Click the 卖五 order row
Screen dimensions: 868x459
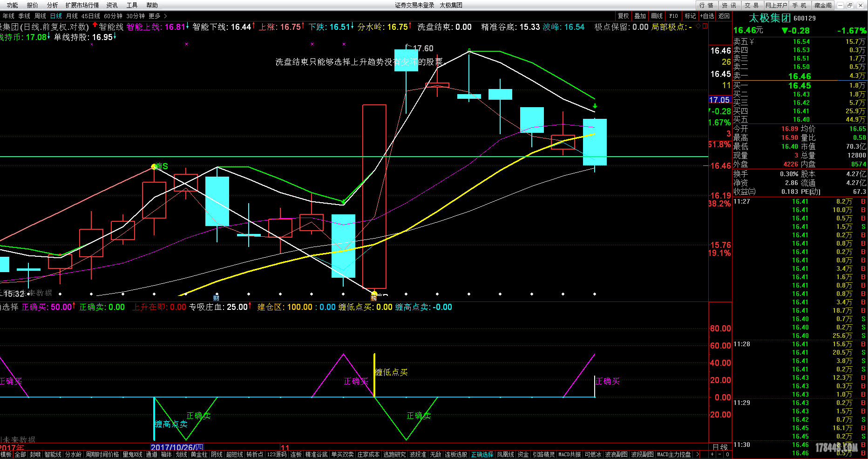[800, 42]
